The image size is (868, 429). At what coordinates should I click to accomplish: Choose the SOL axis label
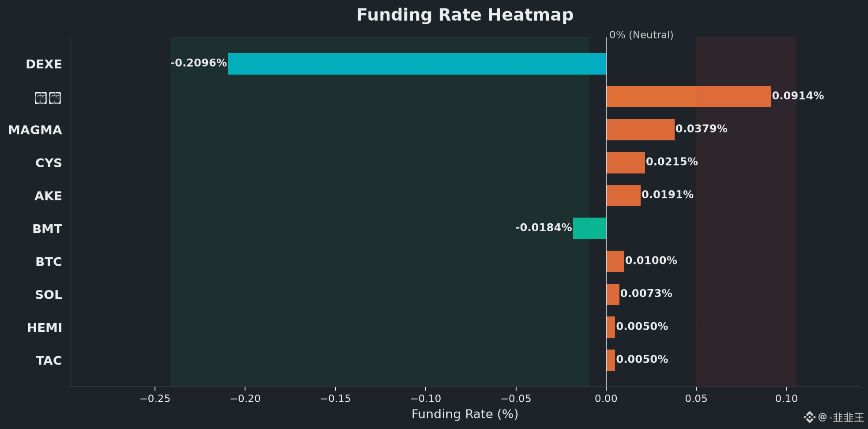pyautogui.click(x=49, y=295)
